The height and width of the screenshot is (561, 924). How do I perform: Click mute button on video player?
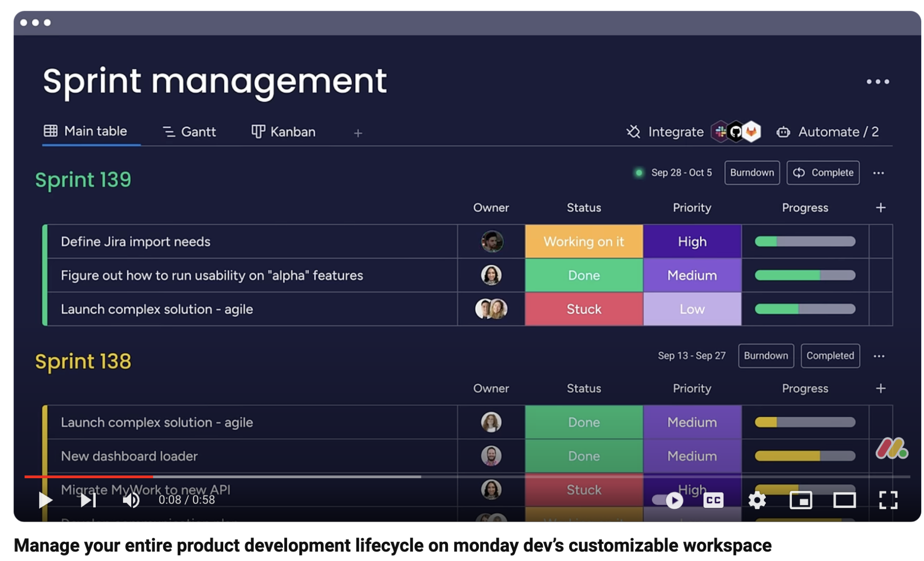130,499
